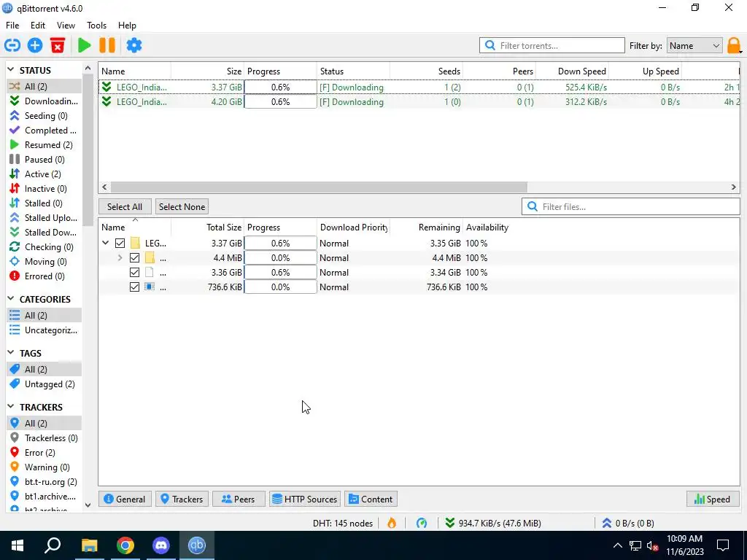Select Untagged (2) in Tags
747x560 pixels.
(43, 384)
